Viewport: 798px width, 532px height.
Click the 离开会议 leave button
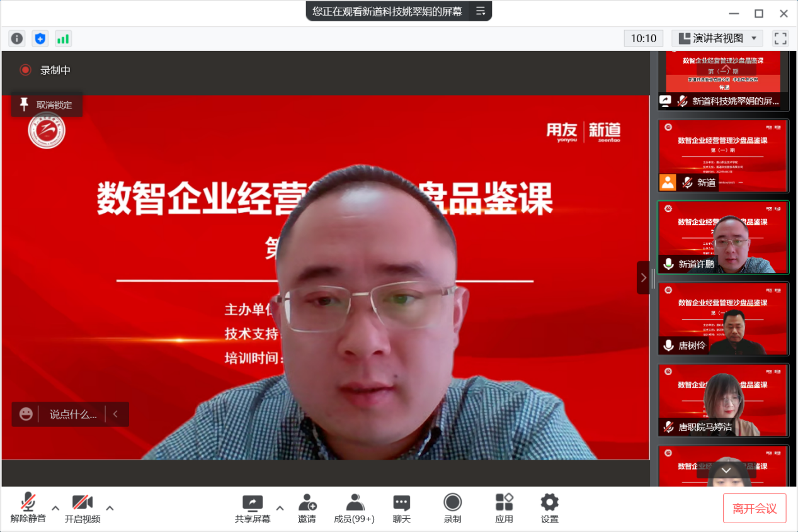[755, 508]
